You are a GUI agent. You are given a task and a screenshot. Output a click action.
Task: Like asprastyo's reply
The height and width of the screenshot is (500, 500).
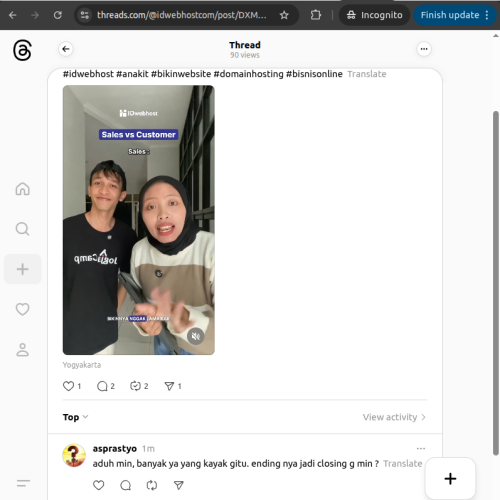pyautogui.click(x=98, y=485)
